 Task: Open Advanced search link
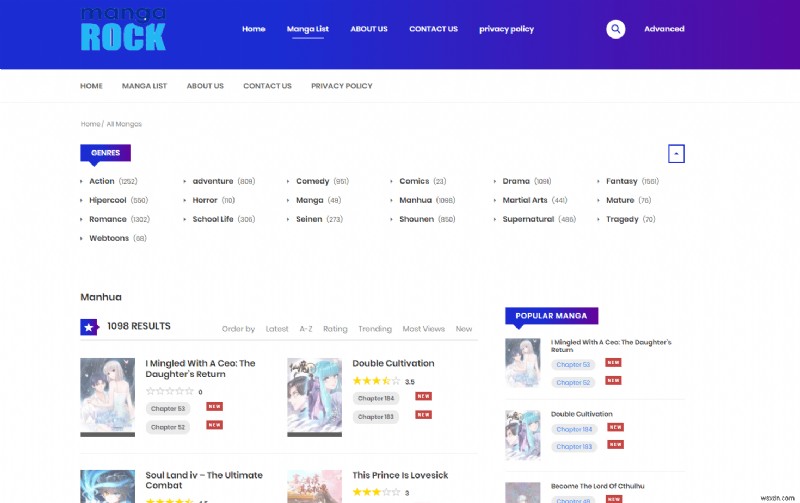[x=664, y=29]
